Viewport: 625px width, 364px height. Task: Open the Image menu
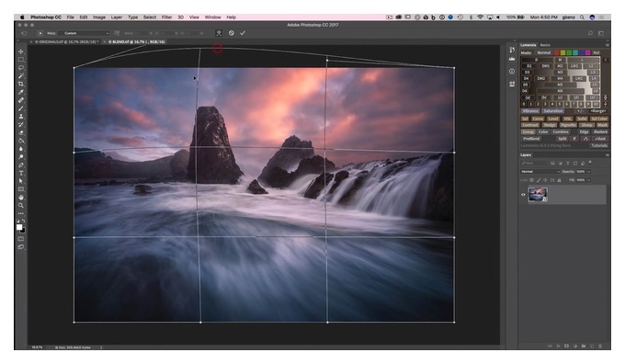[x=99, y=17]
